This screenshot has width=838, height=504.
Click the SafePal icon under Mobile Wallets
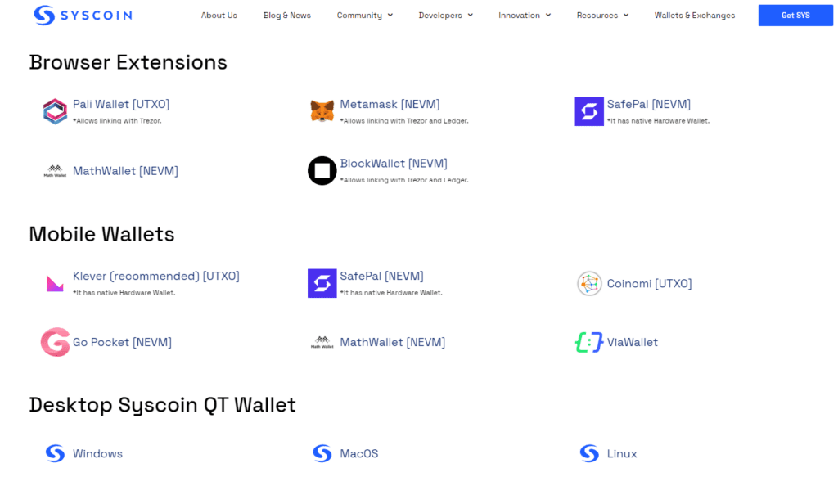[x=322, y=283]
